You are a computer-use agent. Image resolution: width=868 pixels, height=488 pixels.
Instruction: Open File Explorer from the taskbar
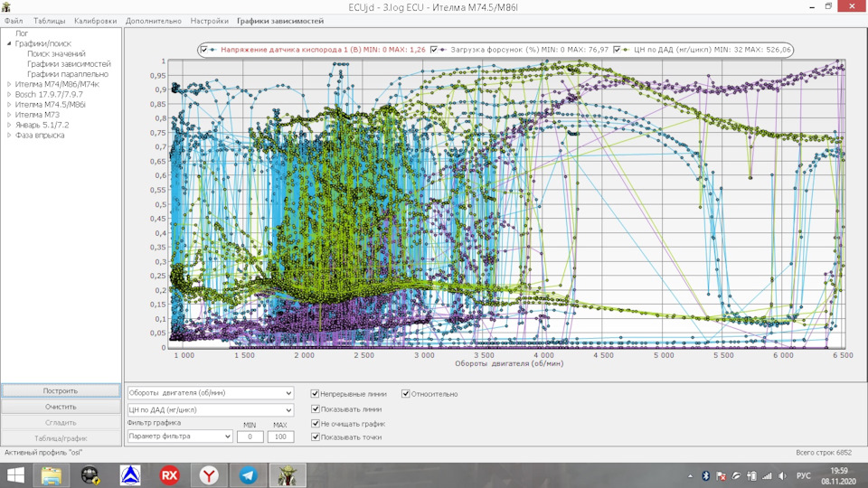[51, 474]
